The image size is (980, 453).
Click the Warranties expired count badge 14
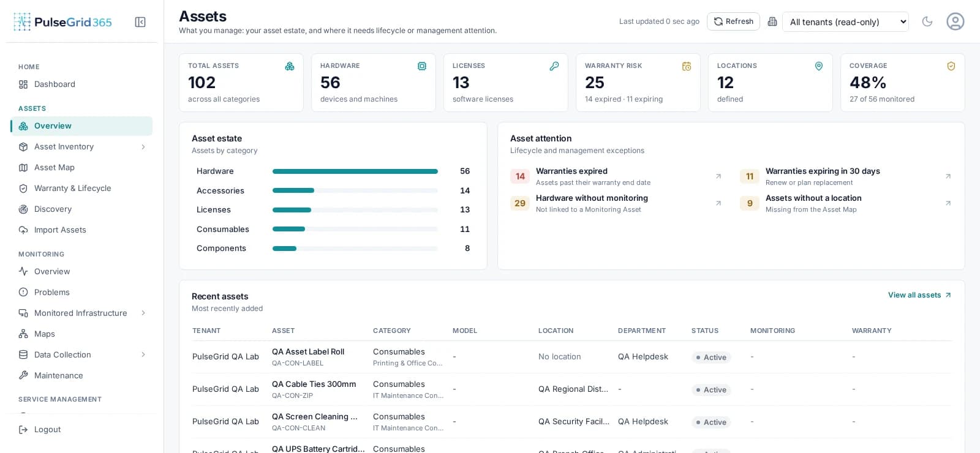(520, 176)
